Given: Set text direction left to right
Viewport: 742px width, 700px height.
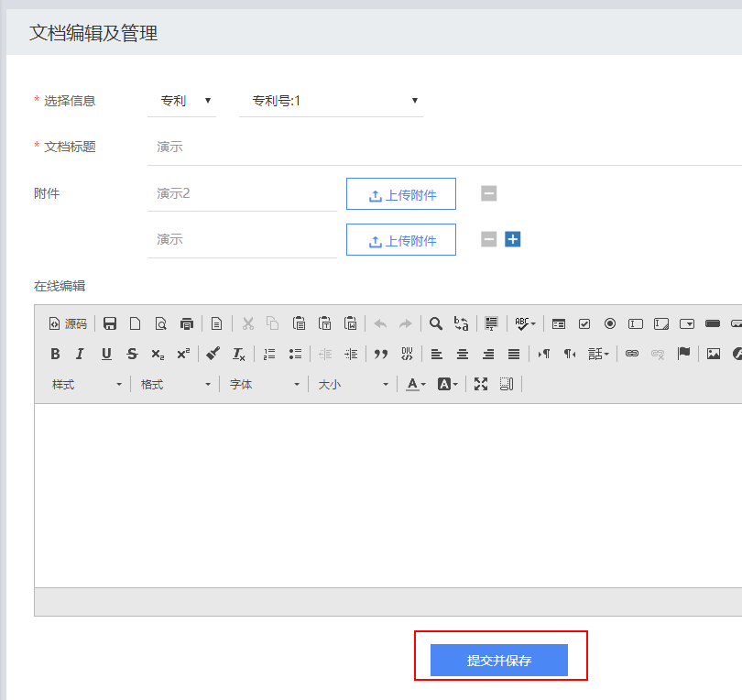Looking at the screenshot, I should (x=544, y=354).
